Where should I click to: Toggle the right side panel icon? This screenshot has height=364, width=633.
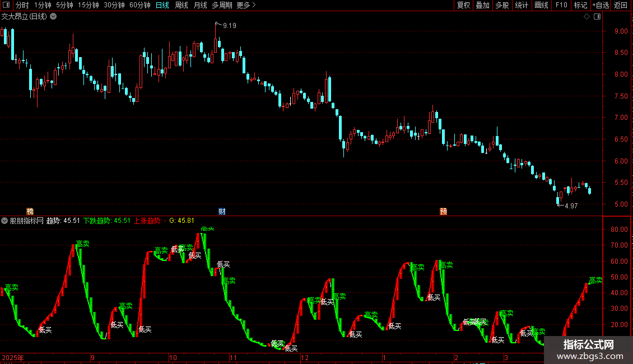[x=597, y=17]
